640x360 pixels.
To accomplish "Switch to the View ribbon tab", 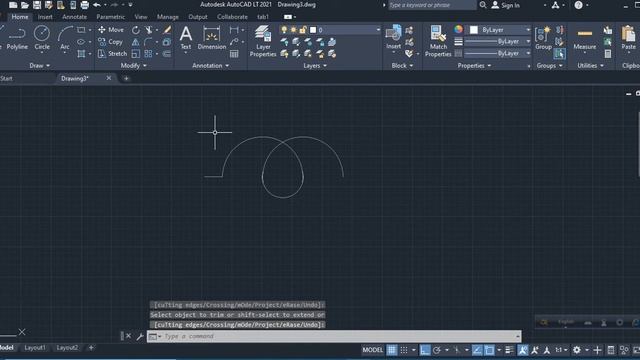I will pyautogui.click(x=141, y=17).
